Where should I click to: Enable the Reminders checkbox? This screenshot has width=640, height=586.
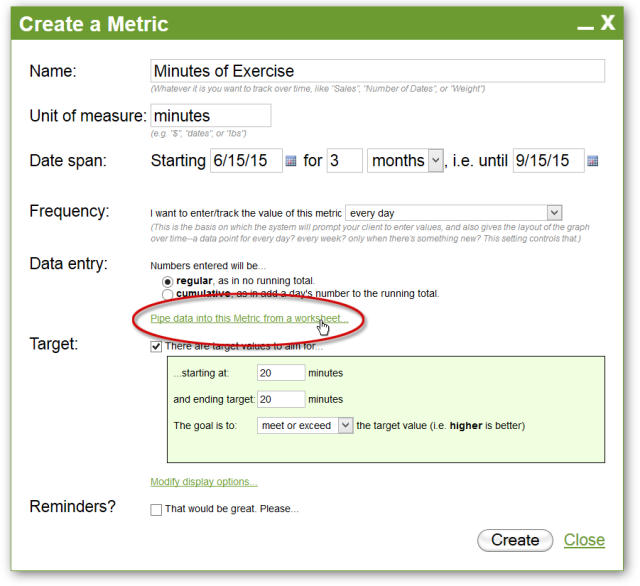pyautogui.click(x=156, y=510)
